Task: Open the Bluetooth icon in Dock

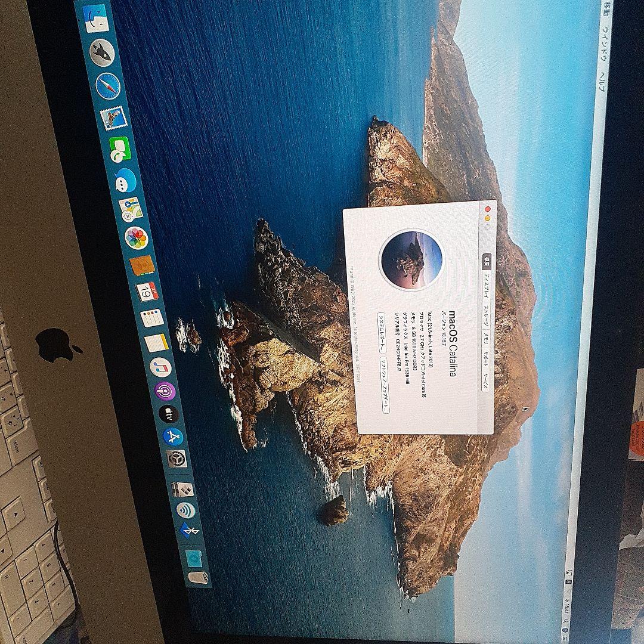Action: click(x=190, y=531)
